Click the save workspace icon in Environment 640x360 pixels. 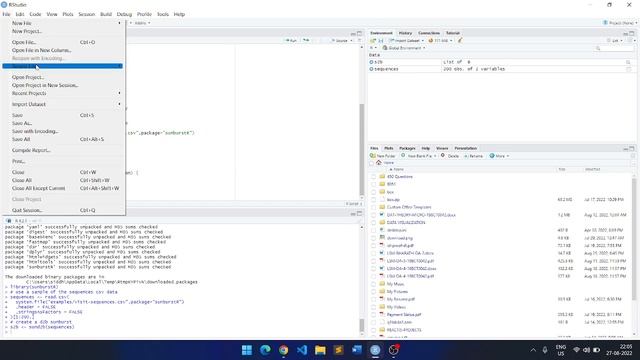381,41
